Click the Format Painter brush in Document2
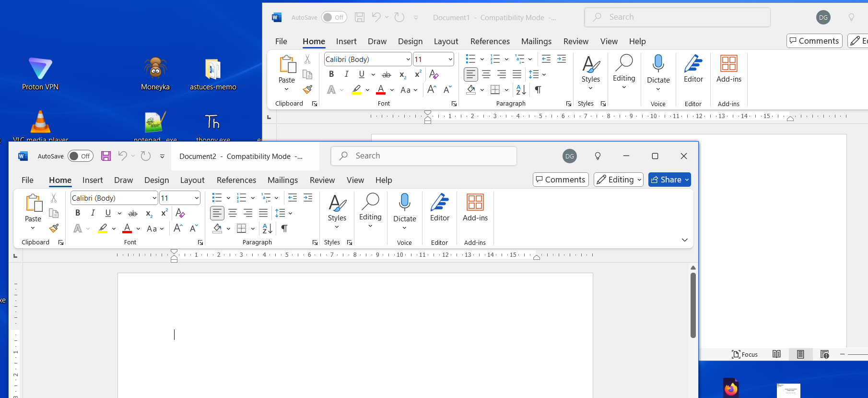Image resolution: width=868 pixels, height=398 pixels. pyautogui.click(x=54, y=228)
